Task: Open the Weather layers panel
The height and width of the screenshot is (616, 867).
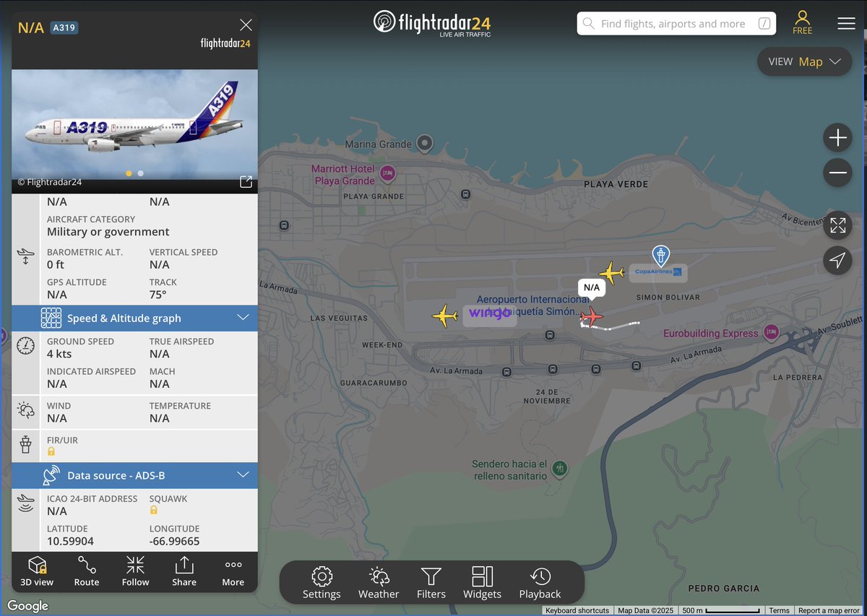Action: pyautogui.click(x=379, y=582)
